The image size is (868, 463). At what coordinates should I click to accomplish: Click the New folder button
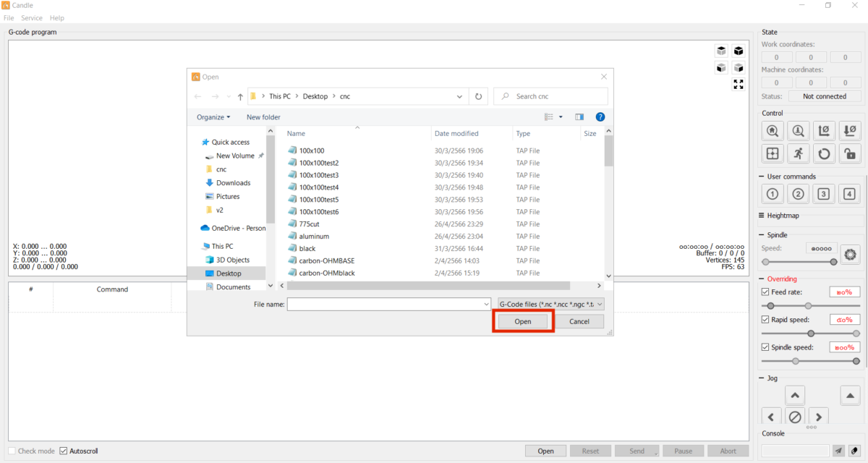263,117
